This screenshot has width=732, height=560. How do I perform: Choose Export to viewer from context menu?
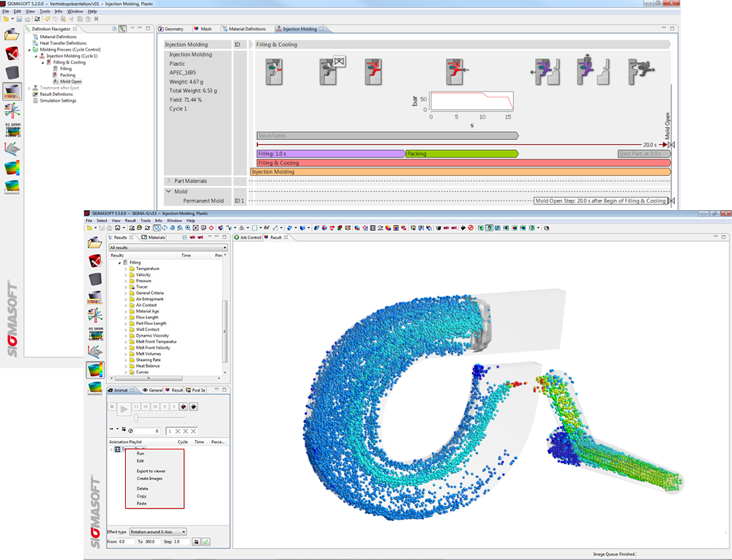pos(151,471)
